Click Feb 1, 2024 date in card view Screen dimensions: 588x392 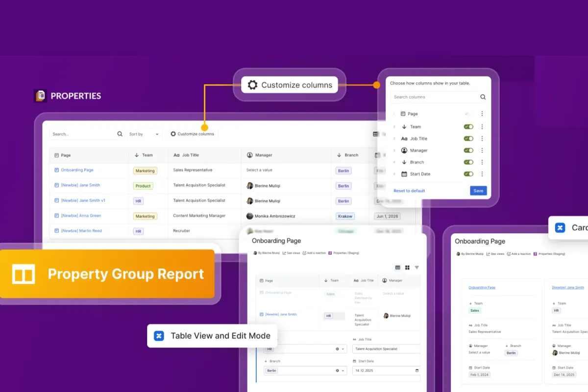pos(479,374)
